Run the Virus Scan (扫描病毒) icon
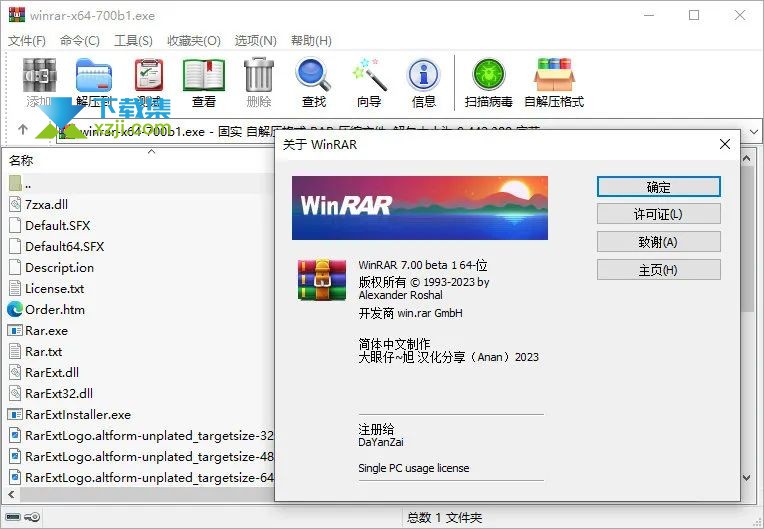This screenshot has width=764, height=529. click(x=489, y=78)
